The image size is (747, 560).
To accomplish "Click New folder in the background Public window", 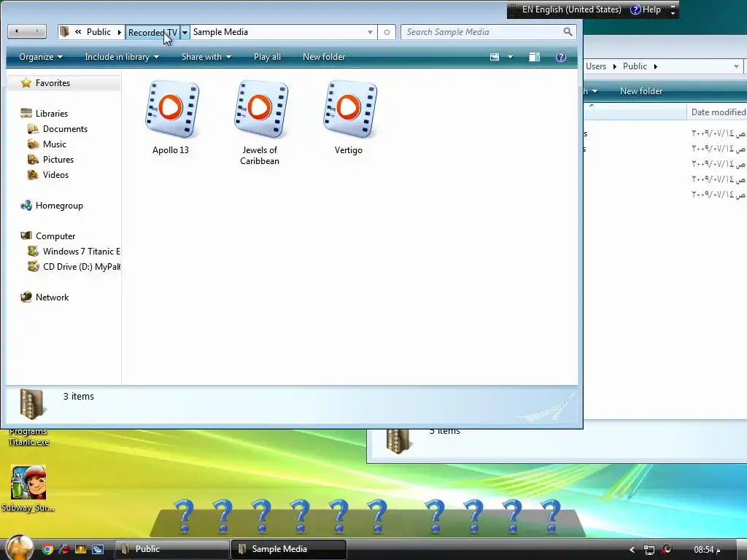I will [x=641, y=91].
